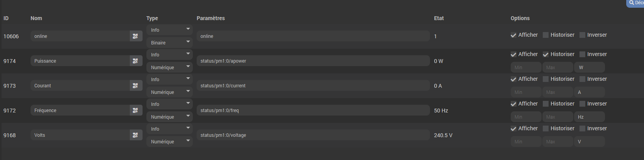644x160 pixels.
Task: Enable Historiser for the online command
Action: (546, 35)
